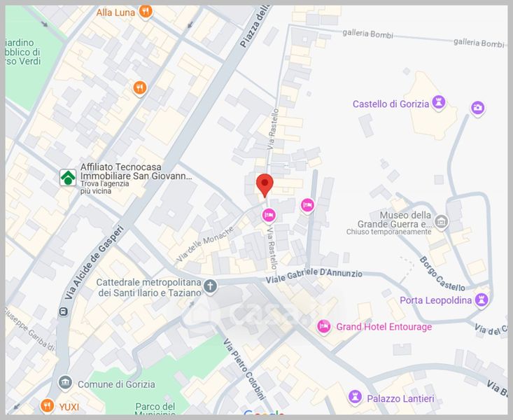Select the Museo della Grande Guerra icon
This screenshot has width=513, height=420.
[441, 222]
